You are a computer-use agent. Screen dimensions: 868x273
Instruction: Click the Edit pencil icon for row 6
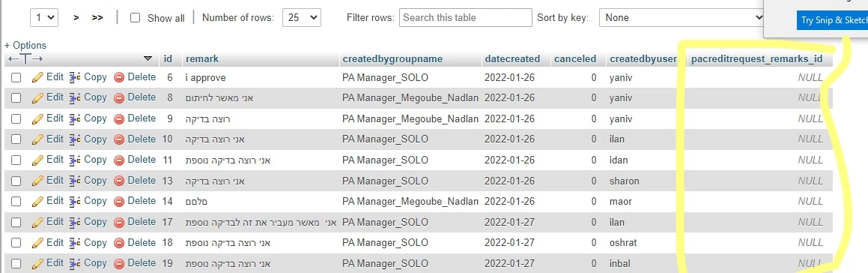pos(37,78)
